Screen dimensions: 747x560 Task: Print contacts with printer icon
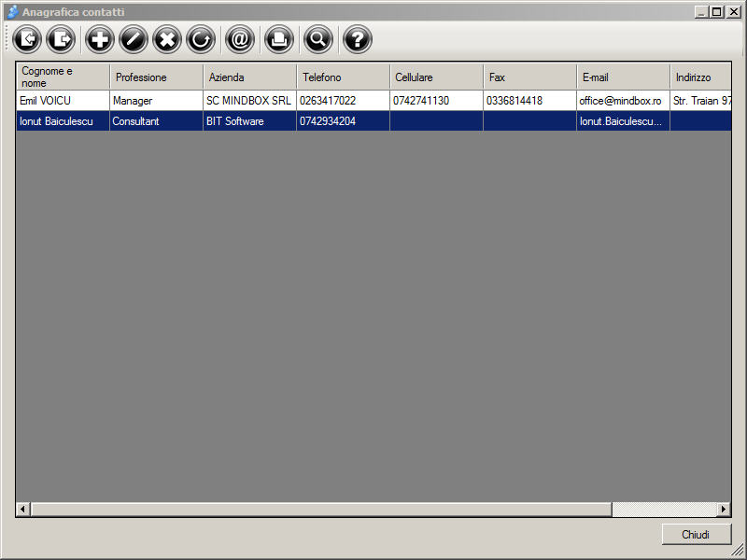click(x=279, y=39)
